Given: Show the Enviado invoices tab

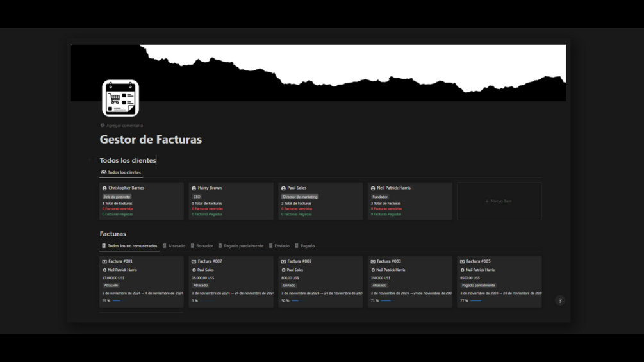Looking at the screenshot, I should [279, 246].
